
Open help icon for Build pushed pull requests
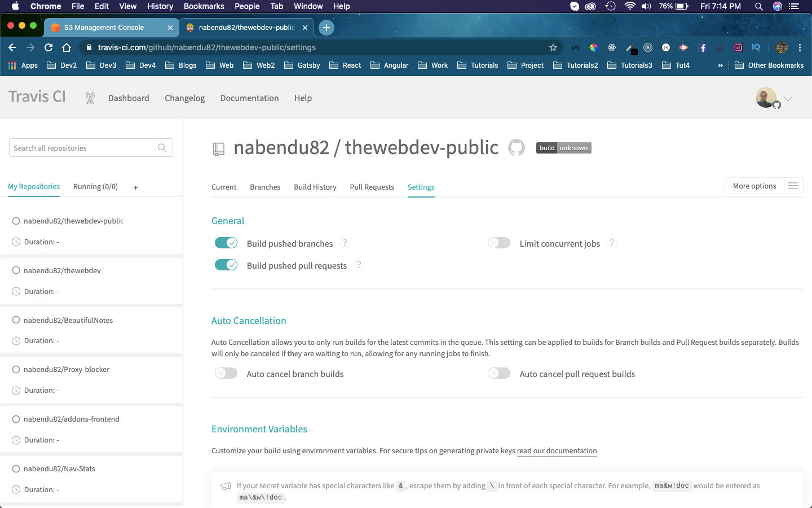[x=359, y=265]
